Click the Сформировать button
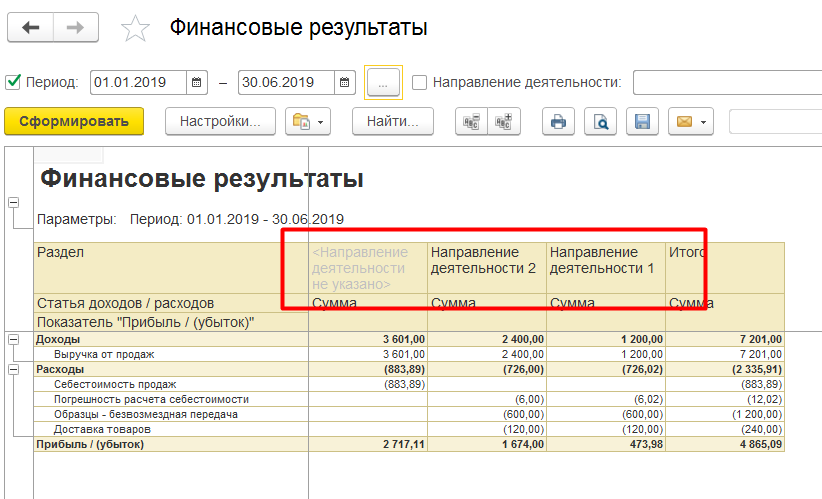The height and width of the screenshot is (499, 822). [74, 121]
